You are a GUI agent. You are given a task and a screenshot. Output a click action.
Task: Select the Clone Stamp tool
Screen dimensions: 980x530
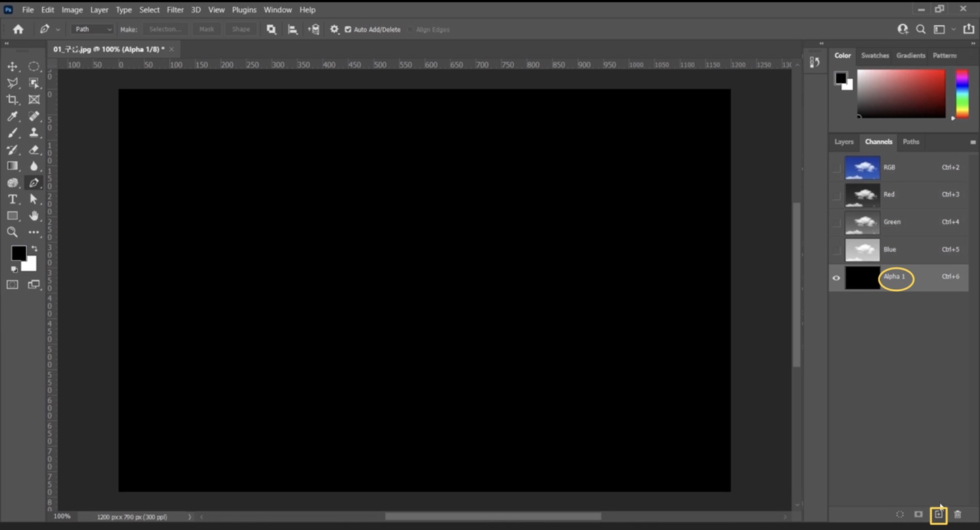tap(34, 133)
